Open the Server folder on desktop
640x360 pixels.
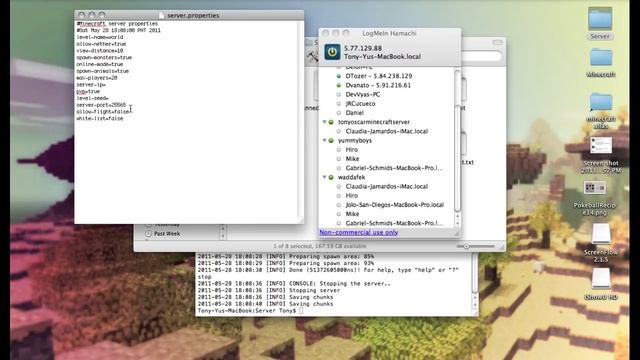[600, 19]
